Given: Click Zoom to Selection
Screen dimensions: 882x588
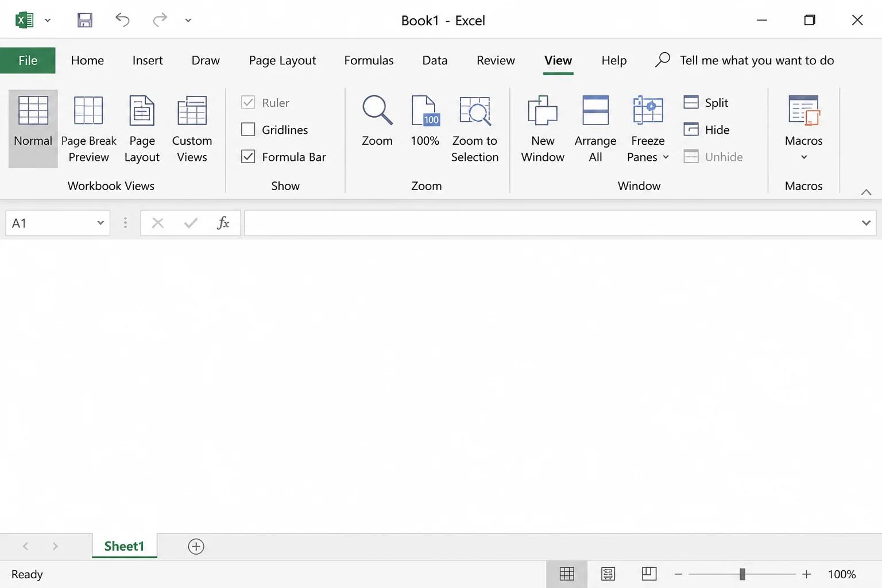Looking at the screenshot, I should (475, 129).
